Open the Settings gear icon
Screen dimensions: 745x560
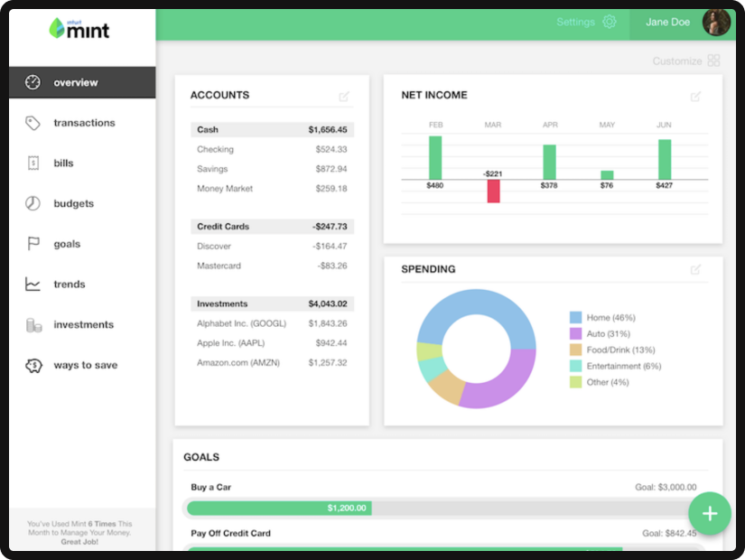pyautogui.click(x=610, y=23)
